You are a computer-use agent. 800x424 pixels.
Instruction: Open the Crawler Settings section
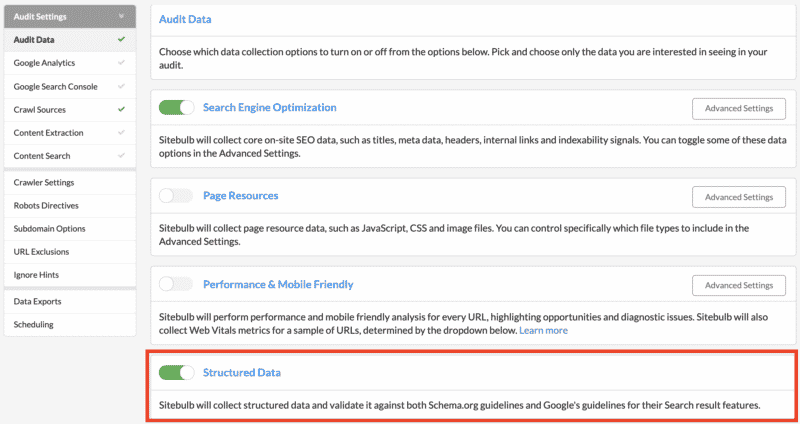click(44, 182)
